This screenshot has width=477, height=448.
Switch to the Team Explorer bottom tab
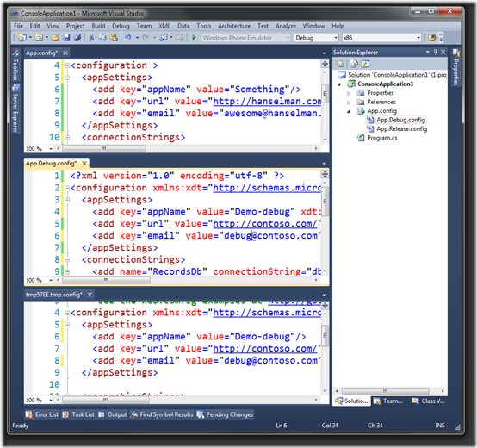[388, 401]
